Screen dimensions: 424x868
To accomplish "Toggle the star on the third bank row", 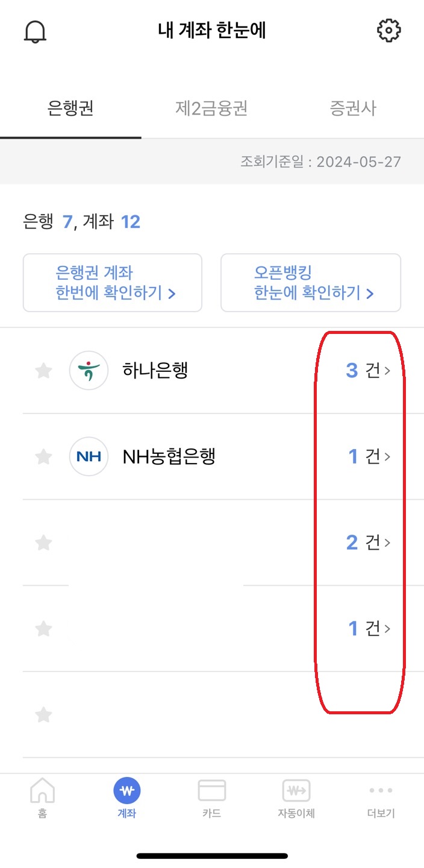I will pos(43,542).
